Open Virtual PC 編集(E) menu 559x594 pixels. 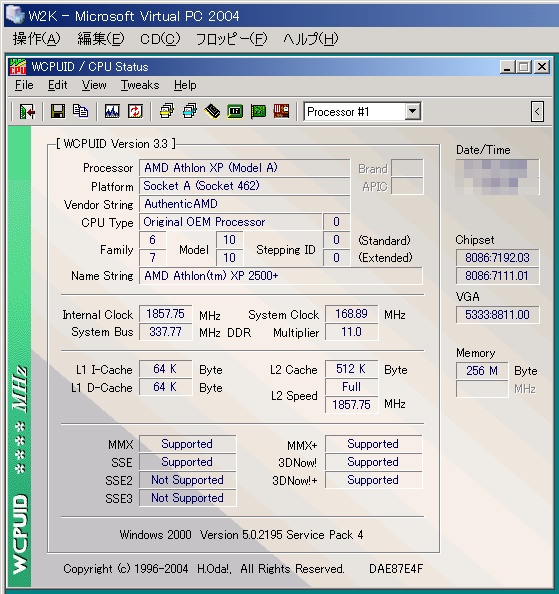101,39
